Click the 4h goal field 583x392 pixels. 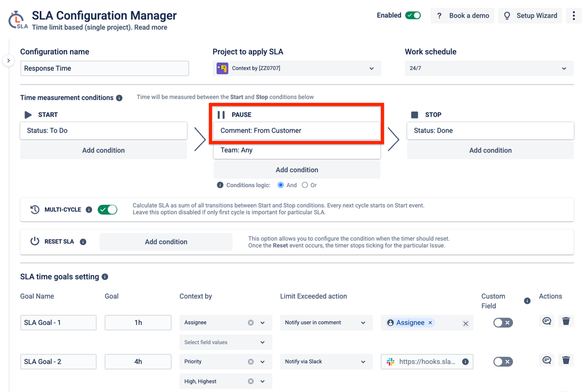(x=138, y=362)
